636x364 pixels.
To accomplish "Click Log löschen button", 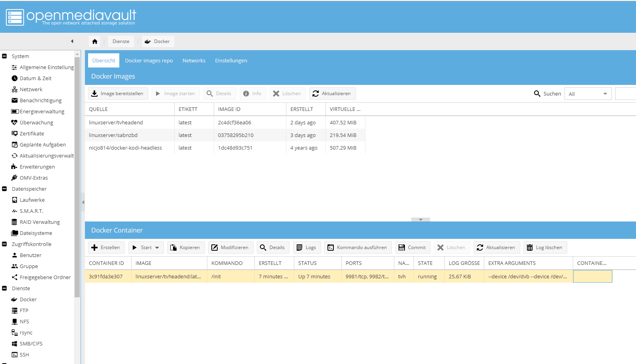I will point(545,248).
